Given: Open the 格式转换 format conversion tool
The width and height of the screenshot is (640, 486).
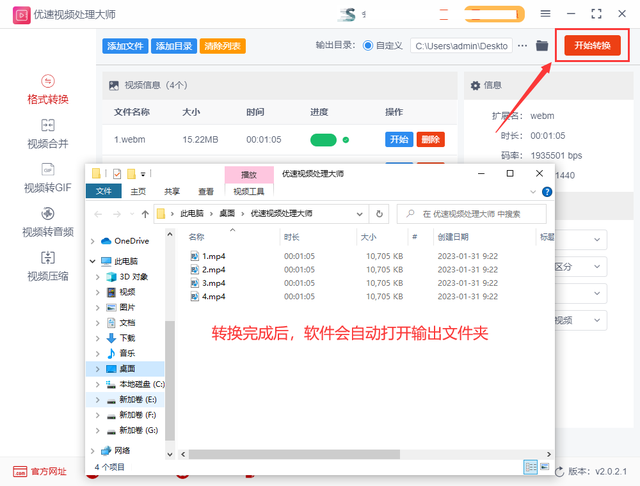Looking at the screenshot, I should (x=48, y=90).
